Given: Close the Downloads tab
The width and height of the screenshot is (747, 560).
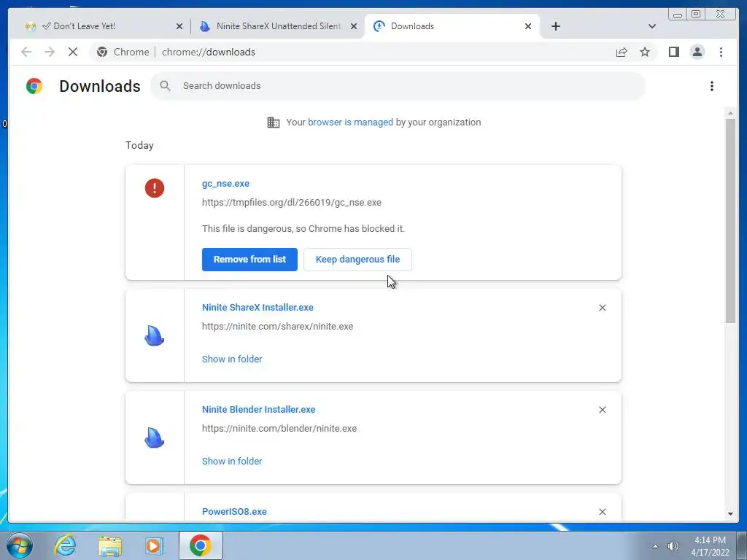Looking at the screenshot, I should (x=528, y=26).
